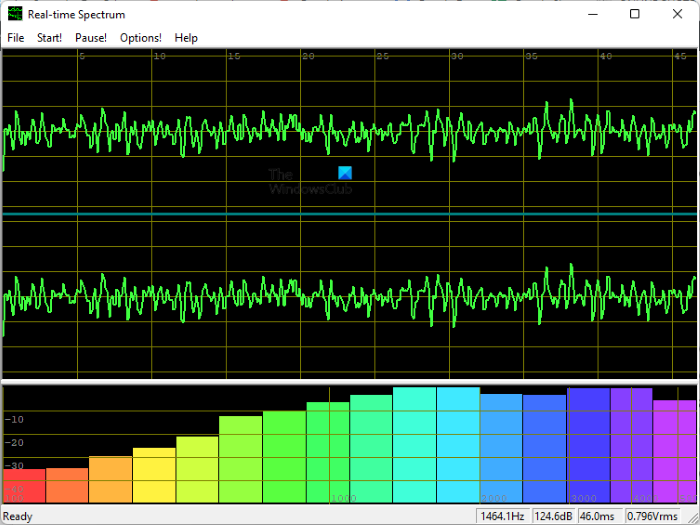Viewport: 700px width, 525px height.
Task: Click the resize grip in bottom-right corner
Action: (x=692, y=517)
